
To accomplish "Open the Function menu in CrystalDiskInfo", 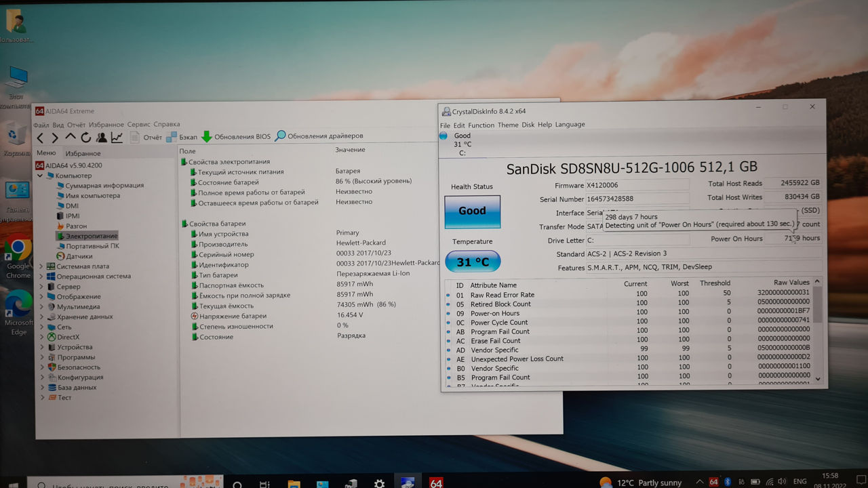I will 481,125.
